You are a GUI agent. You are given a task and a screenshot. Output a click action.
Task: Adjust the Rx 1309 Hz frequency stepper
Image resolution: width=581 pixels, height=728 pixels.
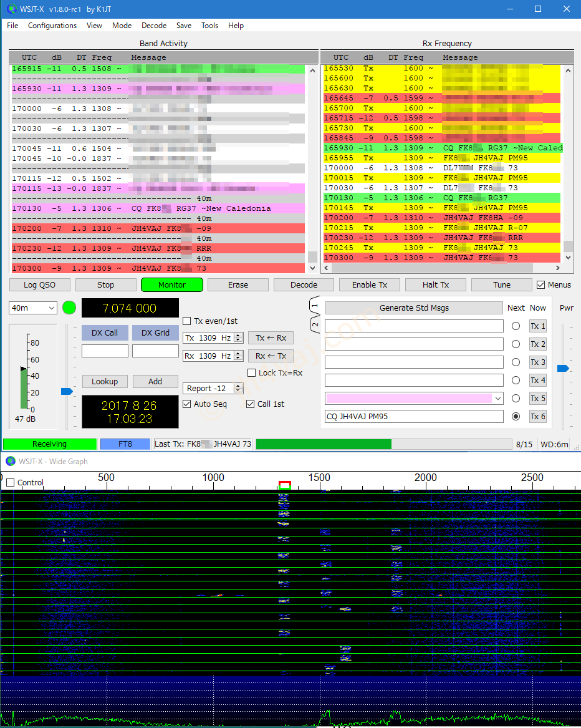[238, 356]
